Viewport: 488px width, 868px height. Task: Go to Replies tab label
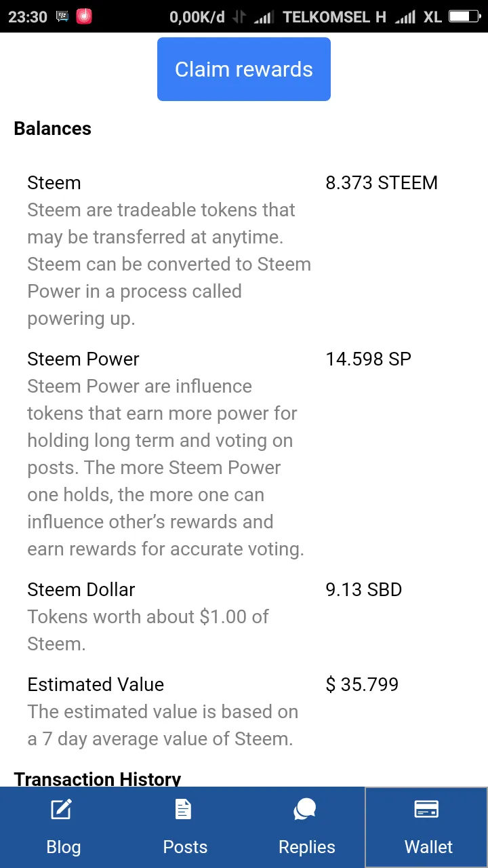(307, 847)
